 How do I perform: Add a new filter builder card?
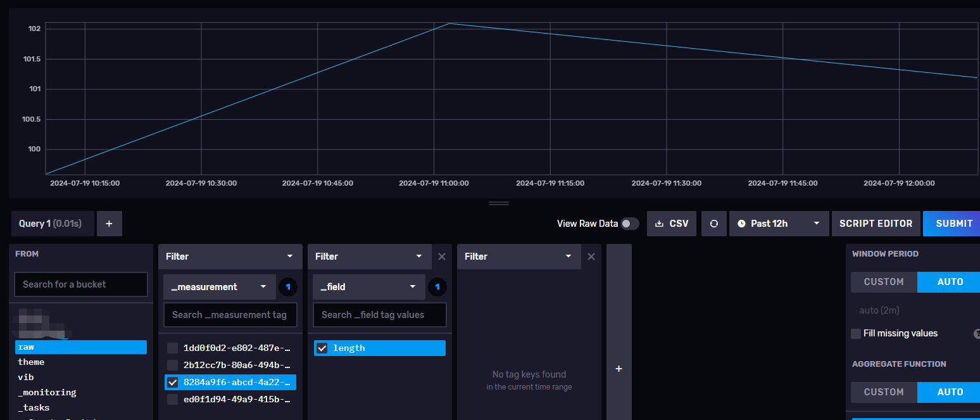[x=619, y=369]
